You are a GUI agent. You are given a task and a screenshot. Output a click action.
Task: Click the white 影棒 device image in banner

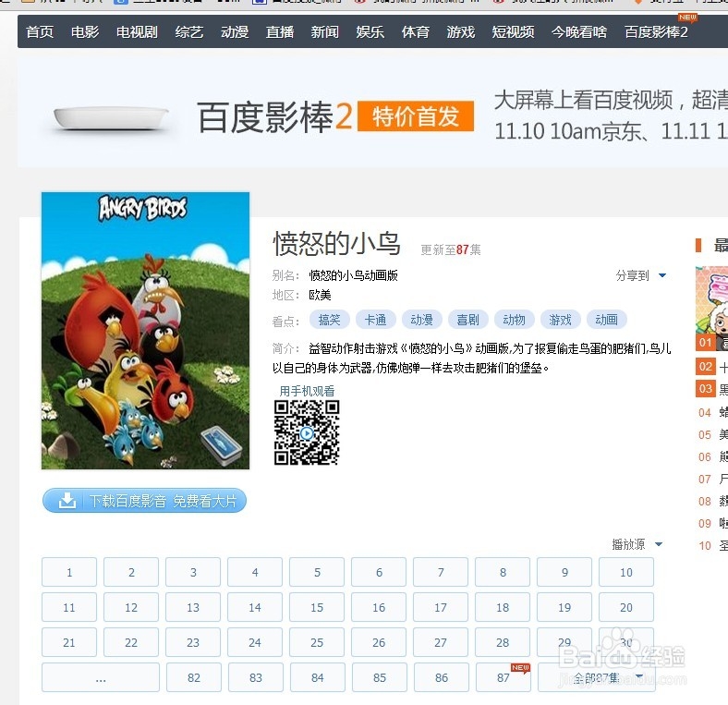tap(111, 118)
